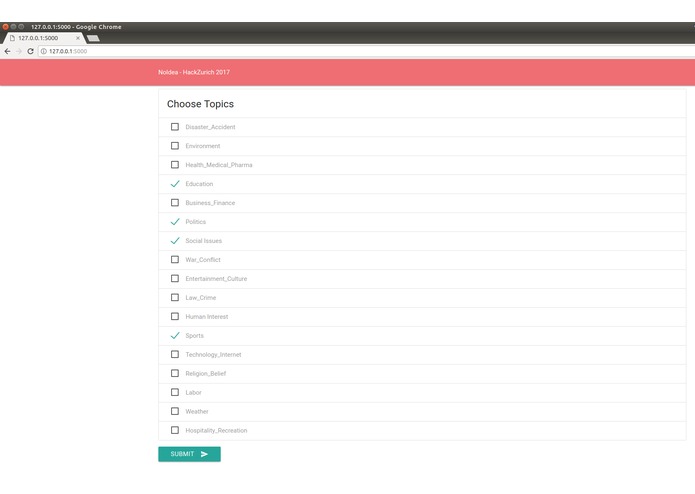695x494 pixels.
Task: Tick the Weather checkbox
Action: pyautogui.click(x=175, y=411)
